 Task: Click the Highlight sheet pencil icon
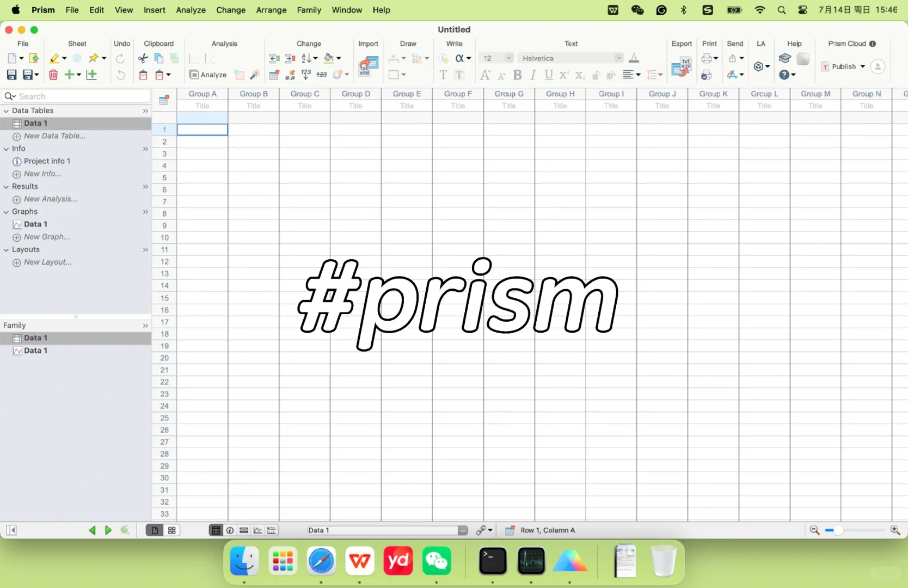pyautogui.click(x=54, y=58)
